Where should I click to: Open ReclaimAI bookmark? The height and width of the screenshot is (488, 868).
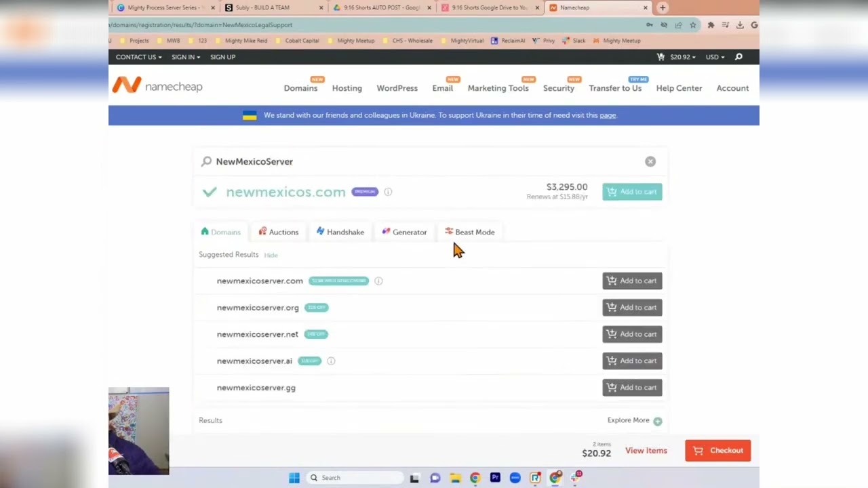pos(508,41)
